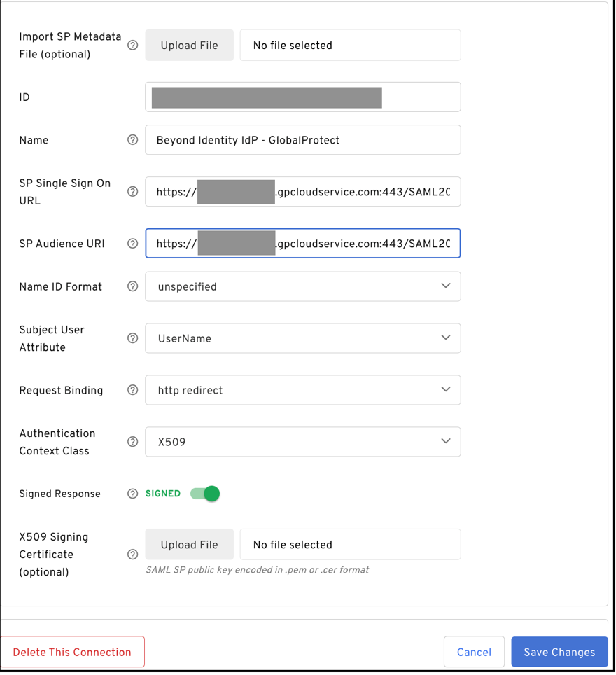616x675 pixels.
Task: Click help icon next to Name ID Format
Action: click(x=132, y=286)
